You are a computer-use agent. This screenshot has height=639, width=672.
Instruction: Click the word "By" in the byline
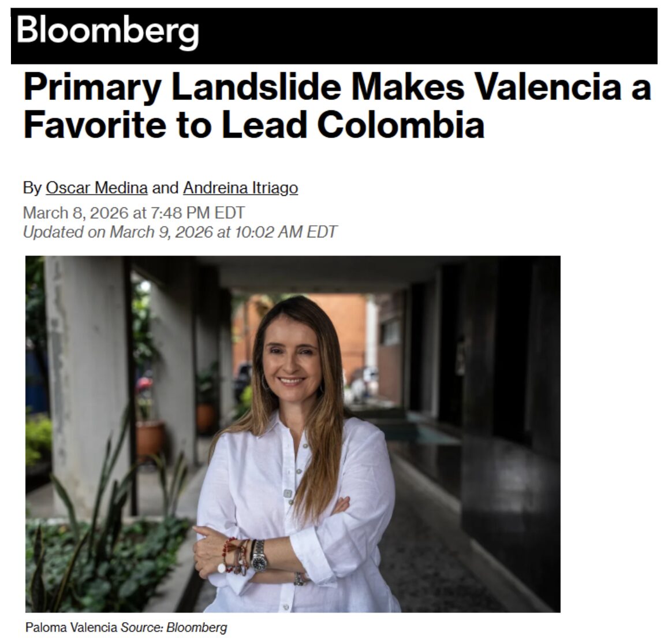click(x=32, y=188)
